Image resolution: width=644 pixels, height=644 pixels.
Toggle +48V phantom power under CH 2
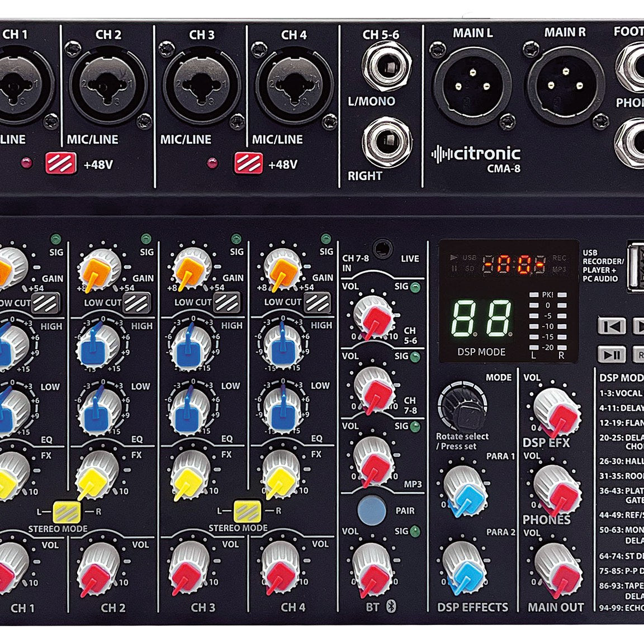click(x=61, y=163)
